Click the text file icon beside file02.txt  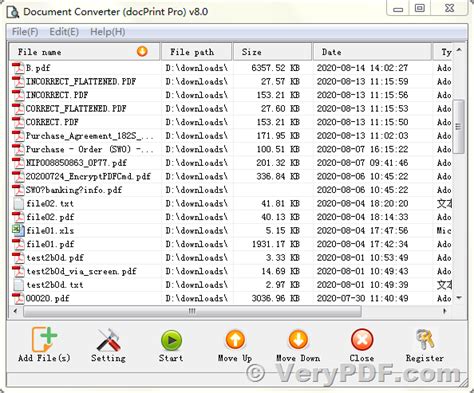[18, 203]
